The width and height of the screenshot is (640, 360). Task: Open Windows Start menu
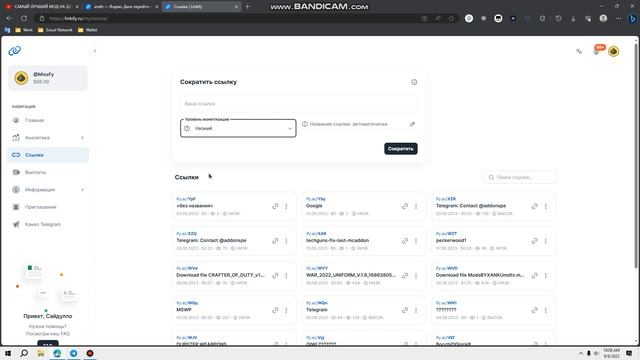8,353
